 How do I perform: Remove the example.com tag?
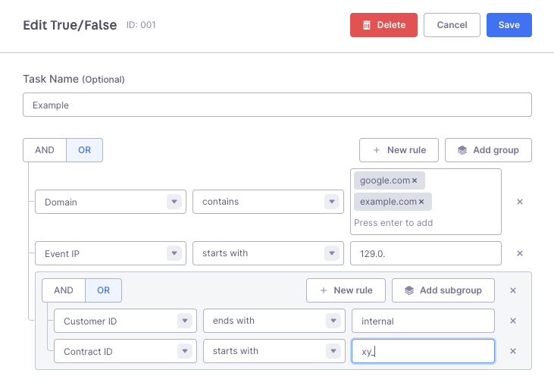(421, 202)
